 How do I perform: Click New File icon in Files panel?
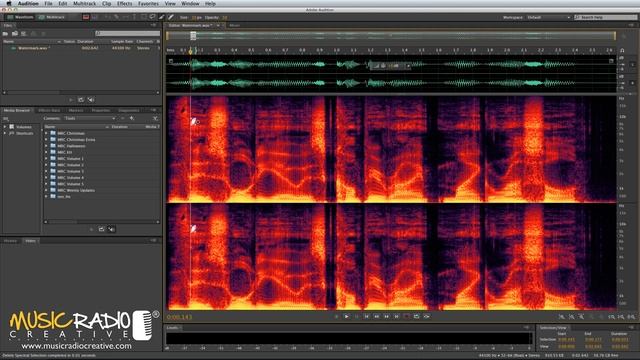24,33
